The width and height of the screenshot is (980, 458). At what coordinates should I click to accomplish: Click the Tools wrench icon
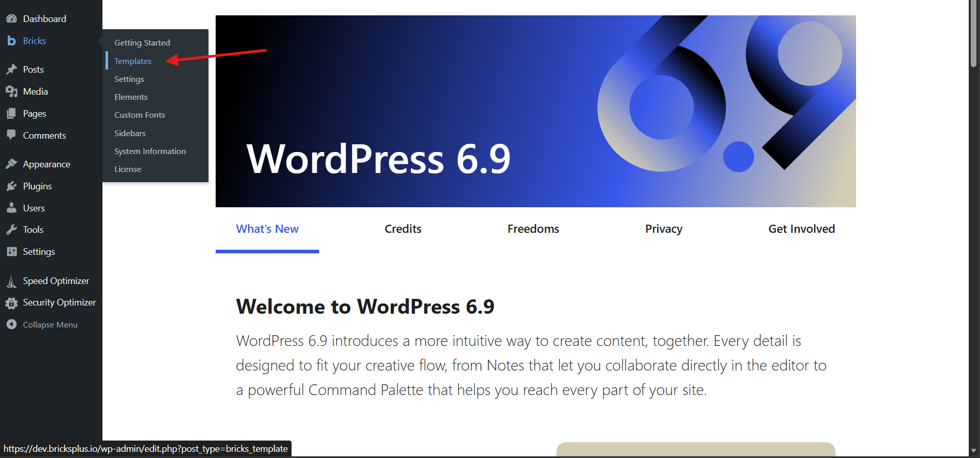tap(11, 230)
